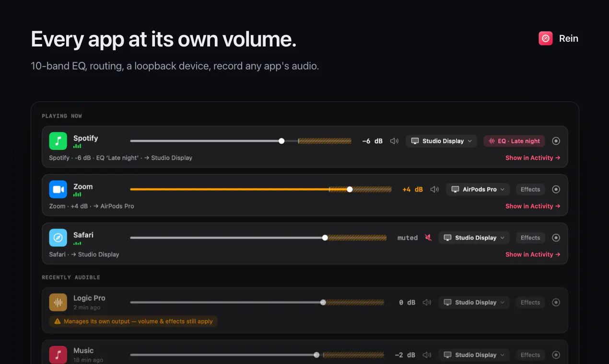Open Effects for Safari

530,238
